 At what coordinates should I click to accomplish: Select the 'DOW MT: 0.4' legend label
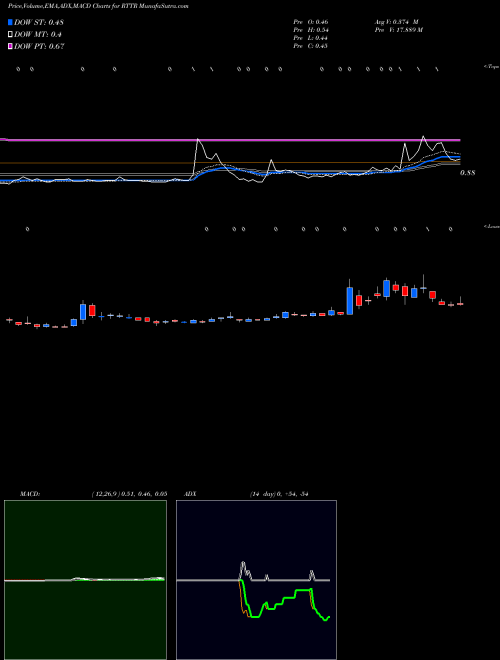click(37, 35)
